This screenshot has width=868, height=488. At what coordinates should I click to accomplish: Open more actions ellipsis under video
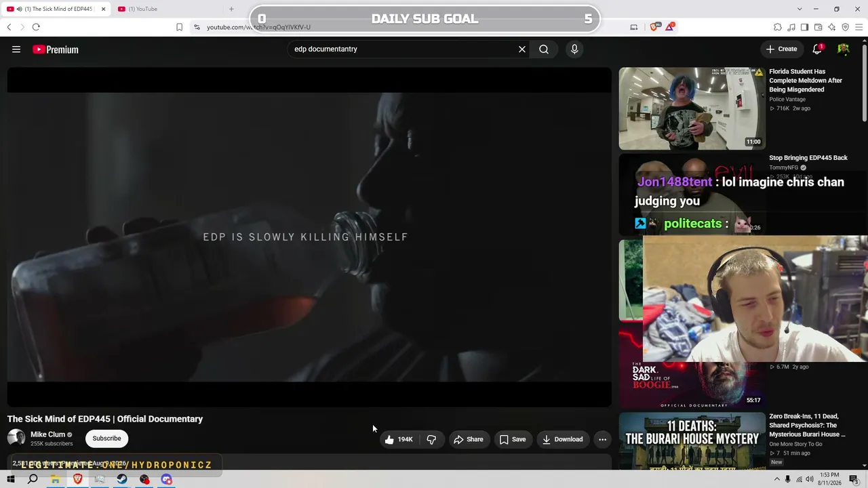pyautogui.click(x=602, y=439)
